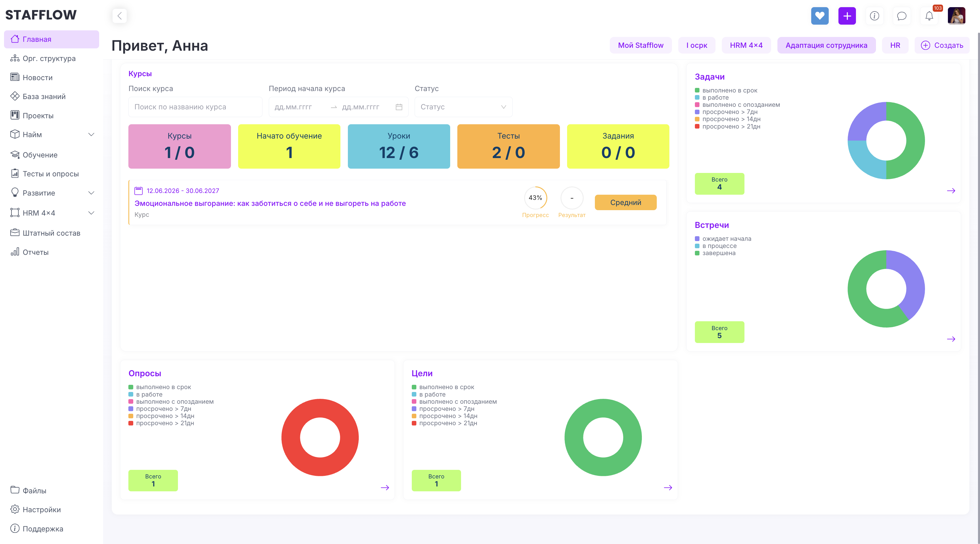
Task: Collapse sidebar with the back chevron icon
Action: tap(119, 16)
